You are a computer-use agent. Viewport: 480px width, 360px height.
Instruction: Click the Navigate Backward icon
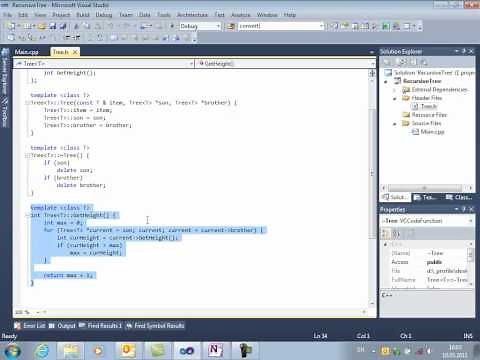click(x=144, y=26)
